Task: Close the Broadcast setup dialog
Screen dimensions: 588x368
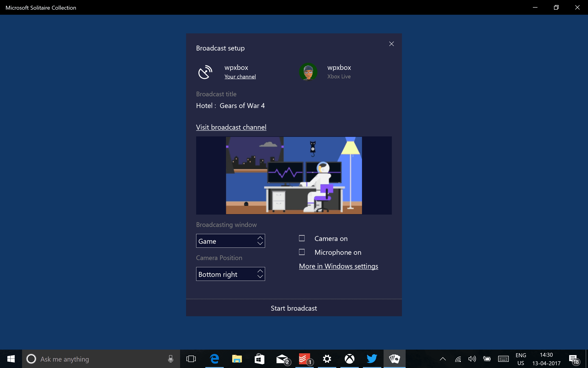Action: point(391,44)
